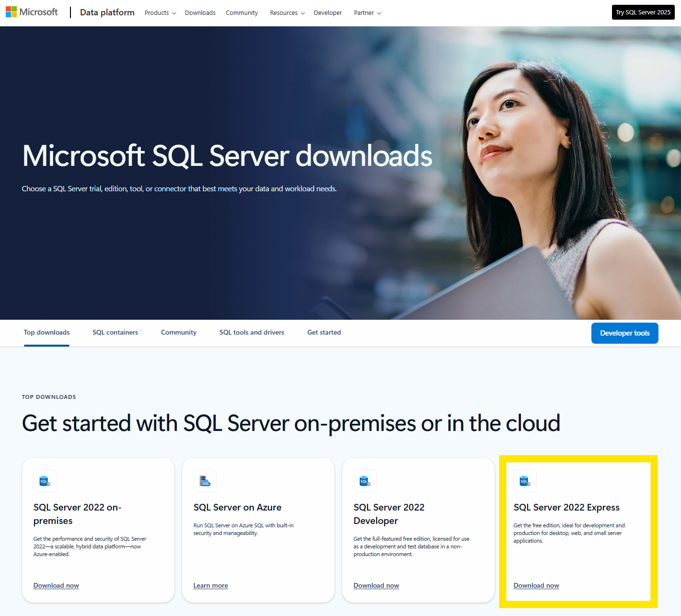Open the Partner dropdown menu
681x616 pixels.
[x=367, y=13]
